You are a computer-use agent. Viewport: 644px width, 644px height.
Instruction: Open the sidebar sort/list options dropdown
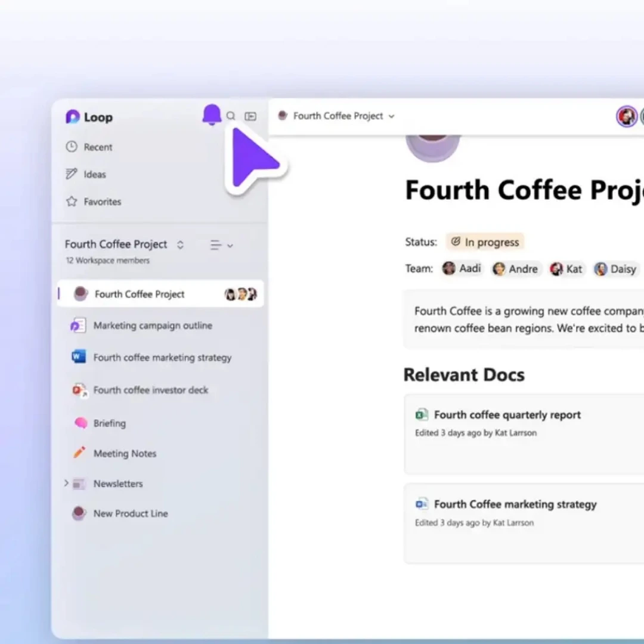point(221,245)
